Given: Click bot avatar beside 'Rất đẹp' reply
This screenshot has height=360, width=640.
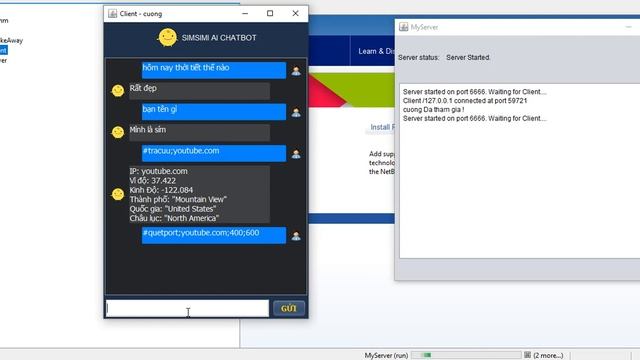Looking at the screenshot, I should [x=118, y=90].
